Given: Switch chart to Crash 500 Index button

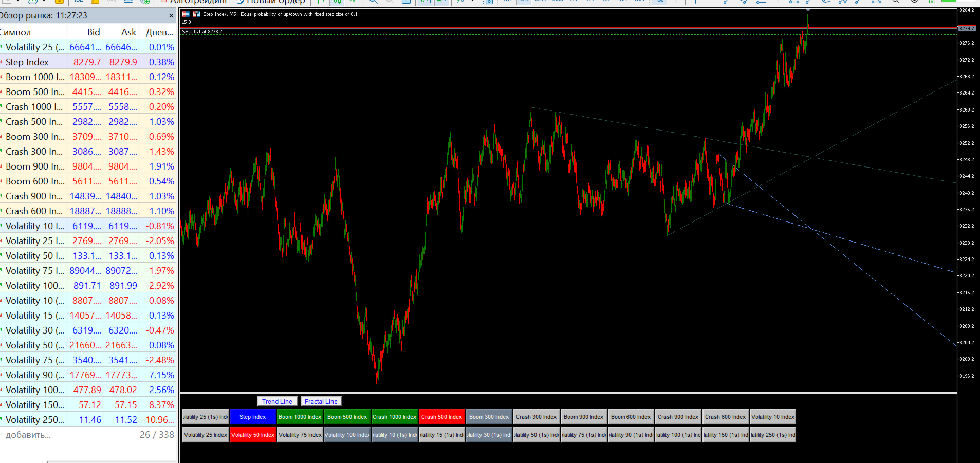Looking at the screenshot, I should [x=441, y=417].
